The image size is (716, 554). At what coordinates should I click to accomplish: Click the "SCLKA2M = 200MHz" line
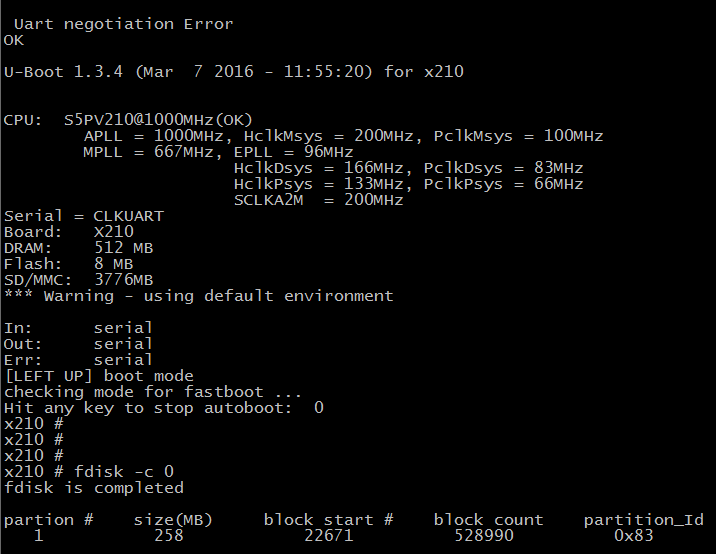pyautogui.click(x=318, y=200)
